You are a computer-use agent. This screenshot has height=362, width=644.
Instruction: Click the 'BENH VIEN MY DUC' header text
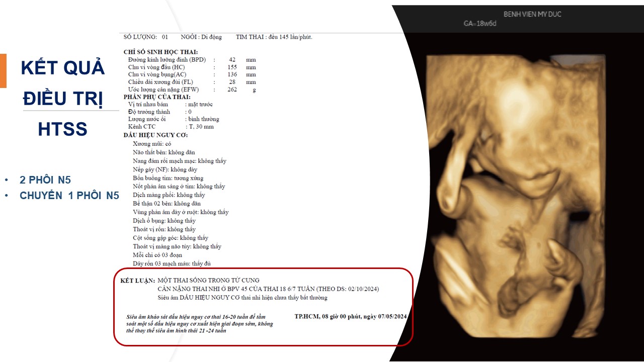[532, 14]
